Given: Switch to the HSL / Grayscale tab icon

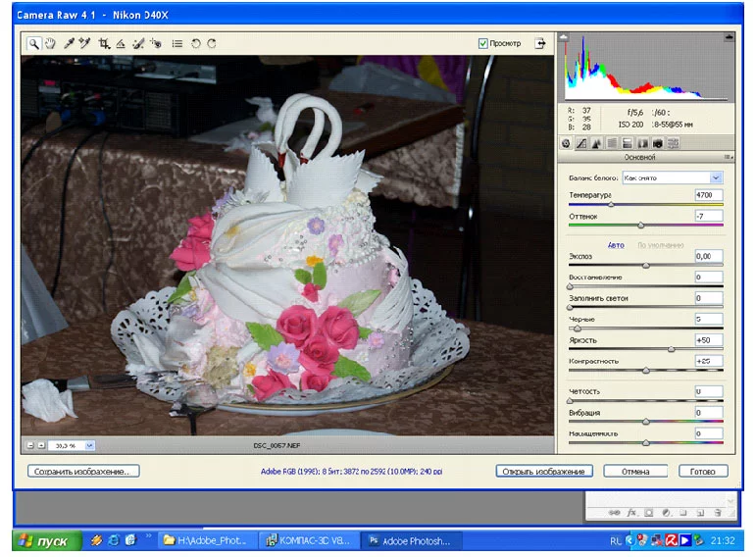Looking at the screenshot, I should point(612,143).
